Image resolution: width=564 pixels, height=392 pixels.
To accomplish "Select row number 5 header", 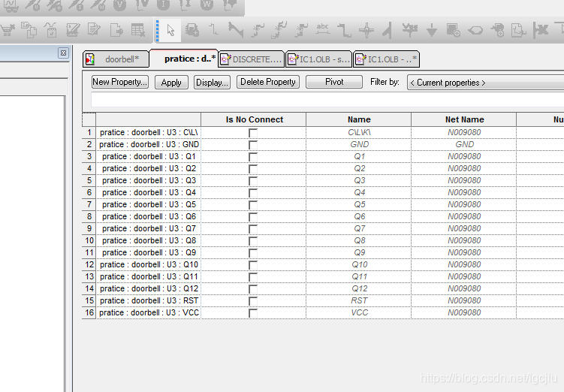I will tap(89, 180).
